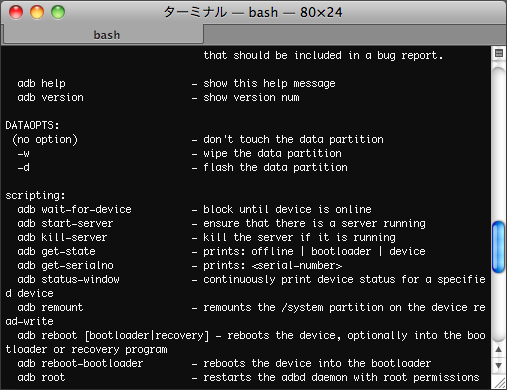Click 'adb start-server' command text
This screenshot has width=507, height=390.
(x=65, y=223)
